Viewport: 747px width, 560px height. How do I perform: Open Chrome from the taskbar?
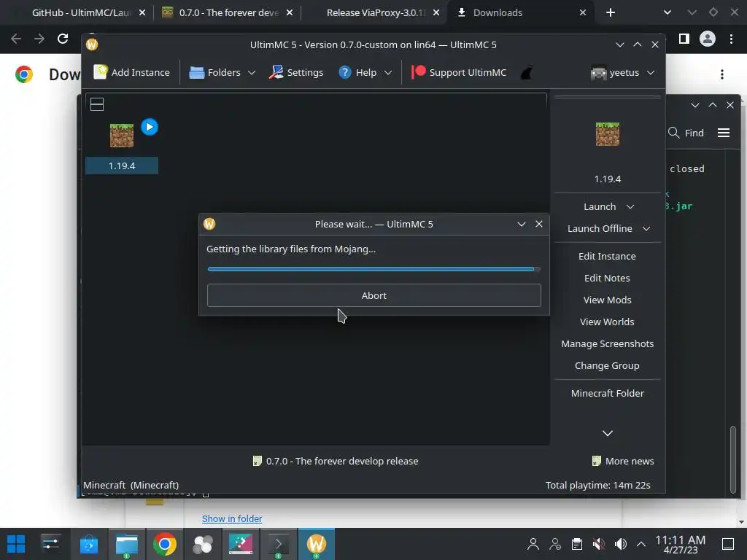click(x=164, y=544)
